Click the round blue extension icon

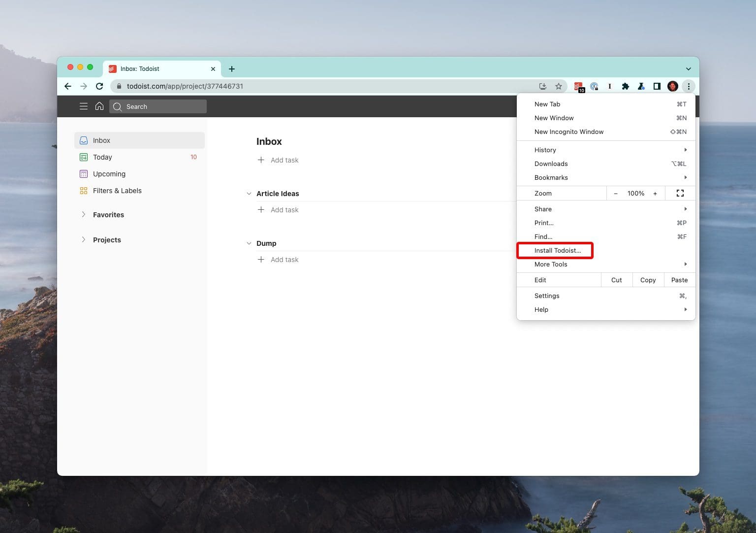(594, 86)
